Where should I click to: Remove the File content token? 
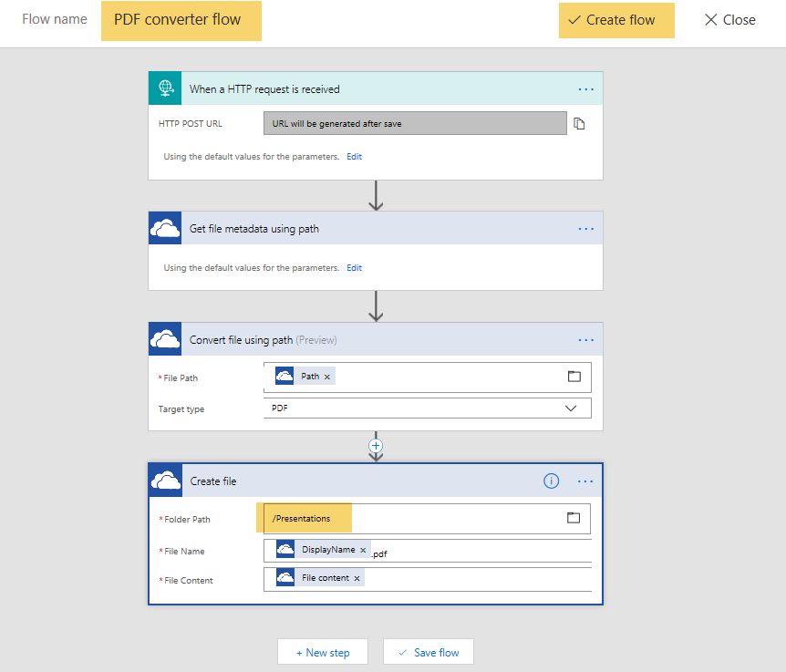357,577
